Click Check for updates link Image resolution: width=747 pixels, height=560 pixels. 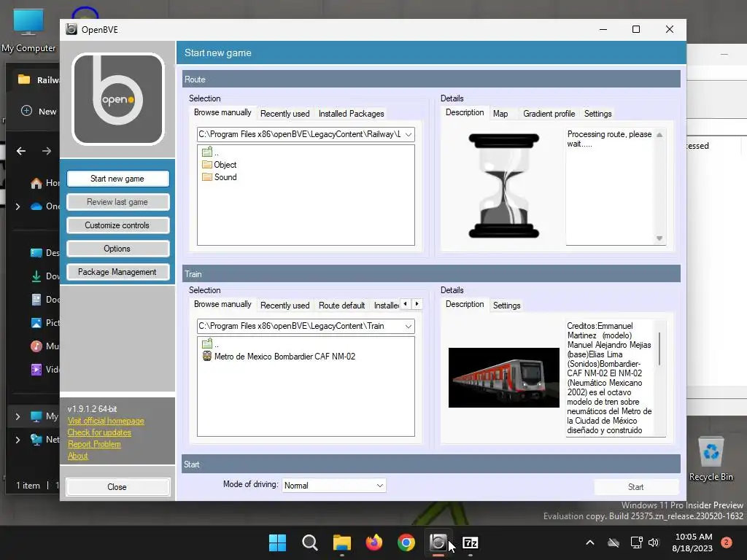tap(99, 432)
